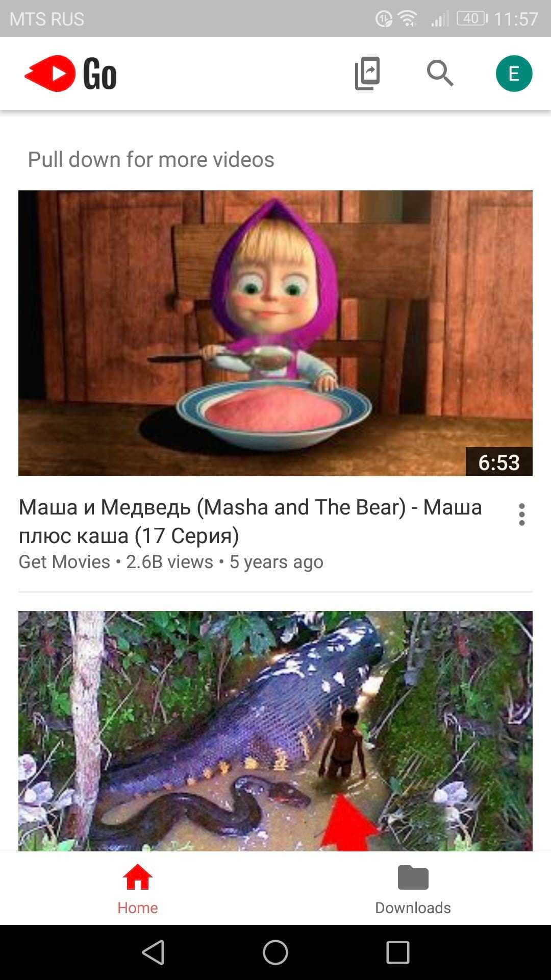
Task: Open recent apps square button
Action: pos(398,952)
